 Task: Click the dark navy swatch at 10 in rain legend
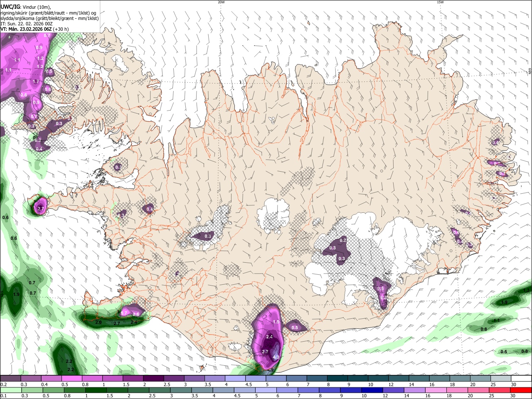click(371, 390)
